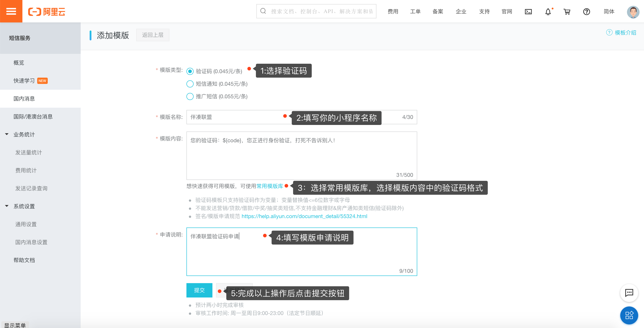
Task: Collapse the 系统设置 sidebar section
Action: (x=7, y=206)
